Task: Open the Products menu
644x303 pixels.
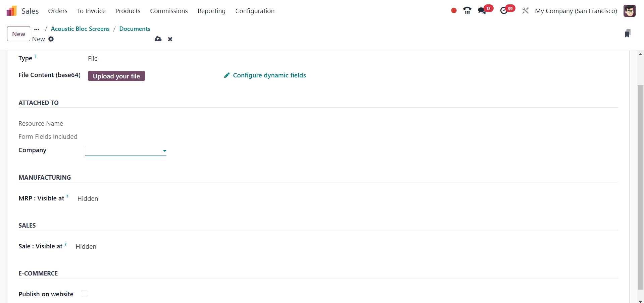Action: click(128, 11)
